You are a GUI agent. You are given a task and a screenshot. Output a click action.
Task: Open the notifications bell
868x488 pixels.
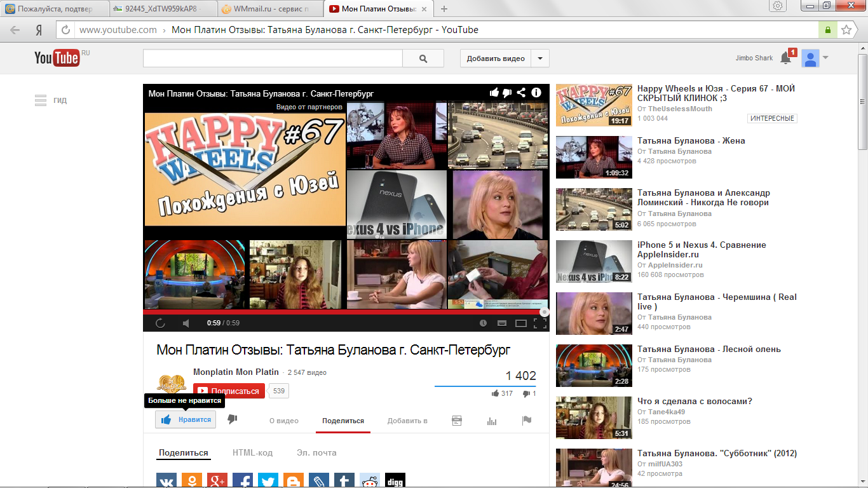coord(785,58)
